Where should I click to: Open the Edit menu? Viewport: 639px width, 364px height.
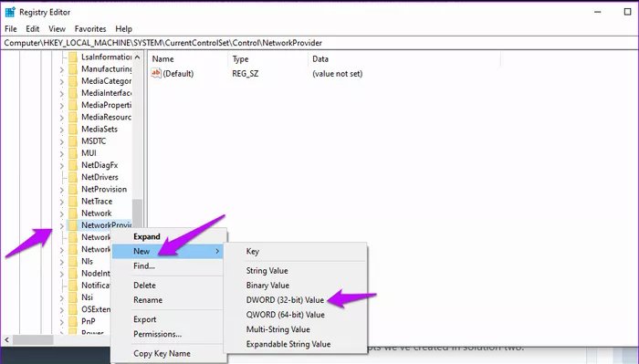point(33,29)
